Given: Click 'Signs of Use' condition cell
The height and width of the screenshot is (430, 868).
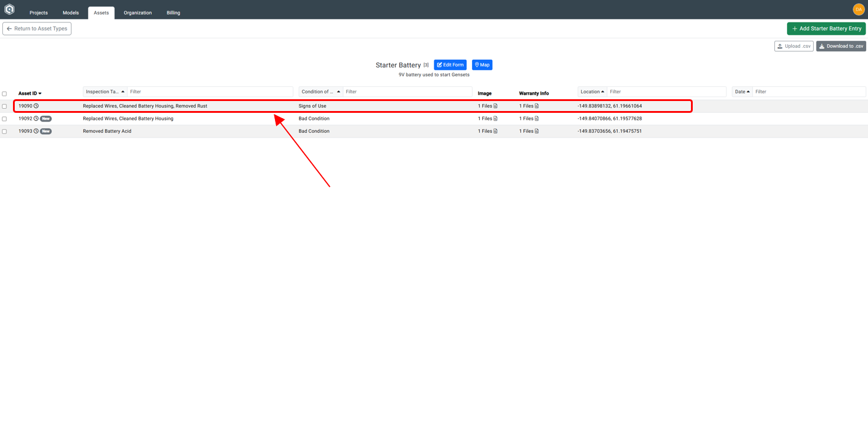Looking at the screenshot, I should 312,106.
